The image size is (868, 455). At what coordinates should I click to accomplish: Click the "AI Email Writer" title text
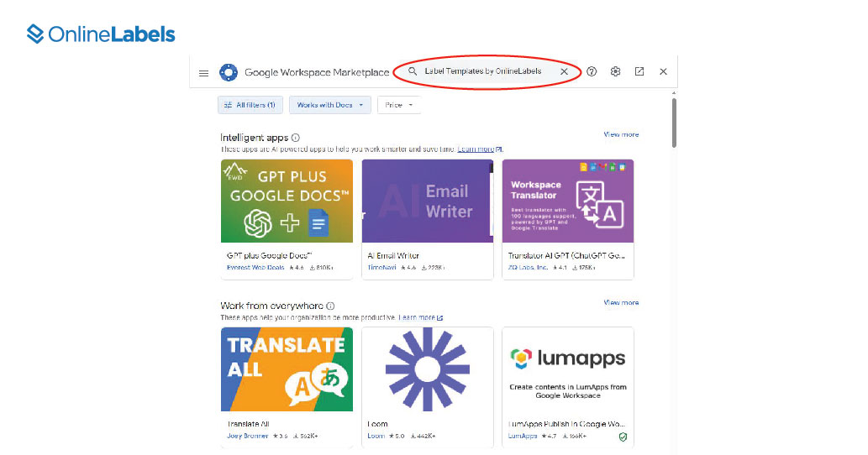click(393, 255)
